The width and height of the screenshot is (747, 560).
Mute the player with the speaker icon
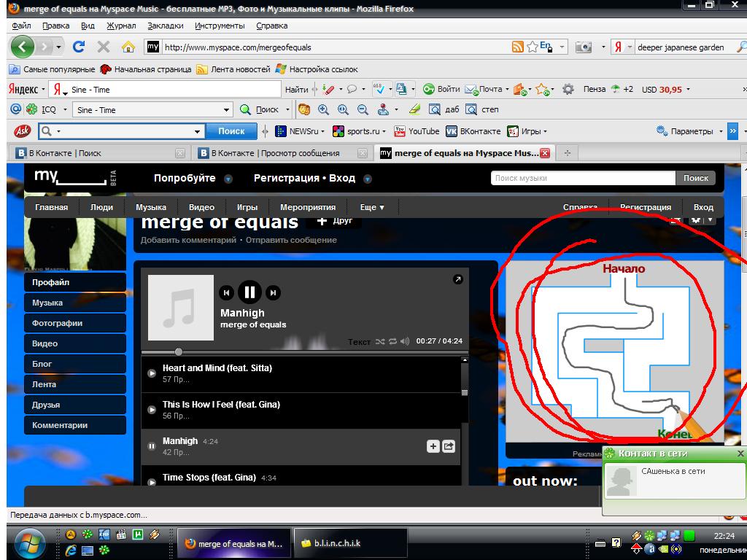point(405,341)
